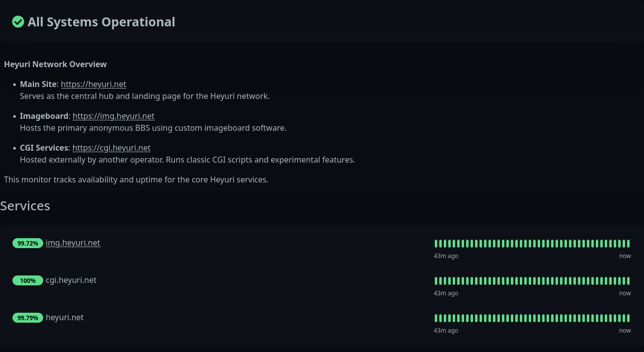Click the first uptime tick for img.heyuri.net
This screenshot has height=352, width=644.
[437, 243]
